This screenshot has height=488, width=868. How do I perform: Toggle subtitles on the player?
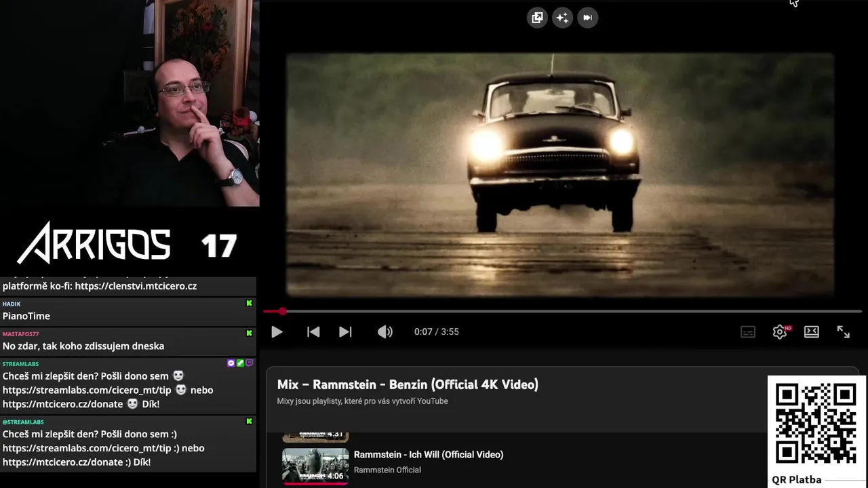748,331
